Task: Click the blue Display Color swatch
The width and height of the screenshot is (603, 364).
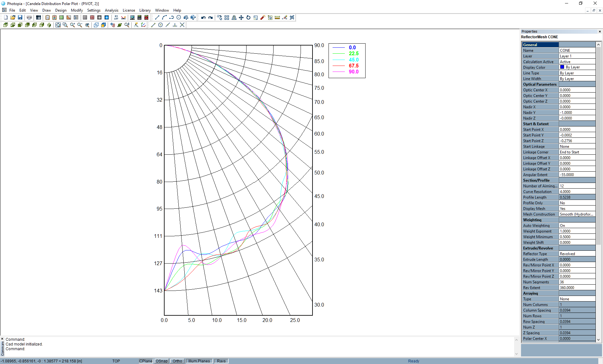Action: [x=562, y=67]
